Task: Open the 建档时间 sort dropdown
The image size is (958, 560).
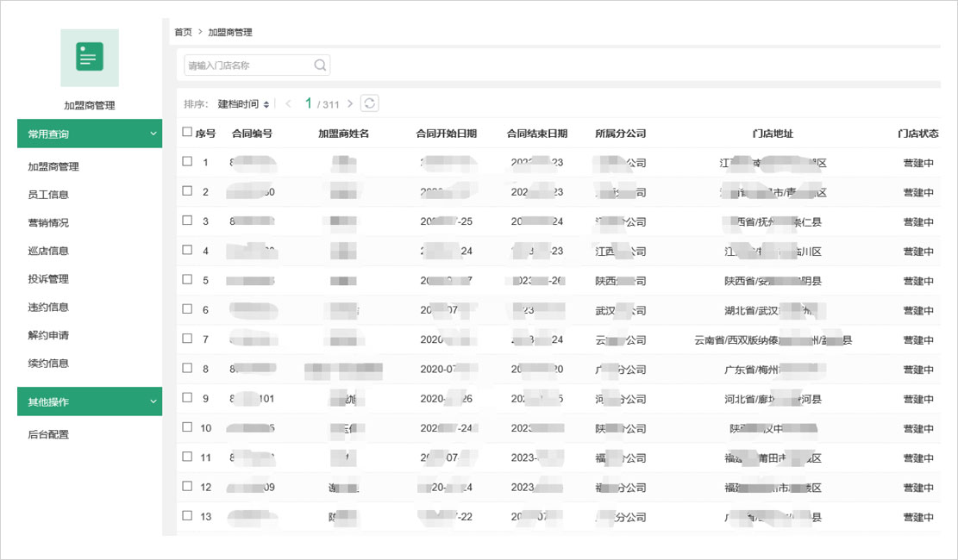Action: click(x=243, y=104)
